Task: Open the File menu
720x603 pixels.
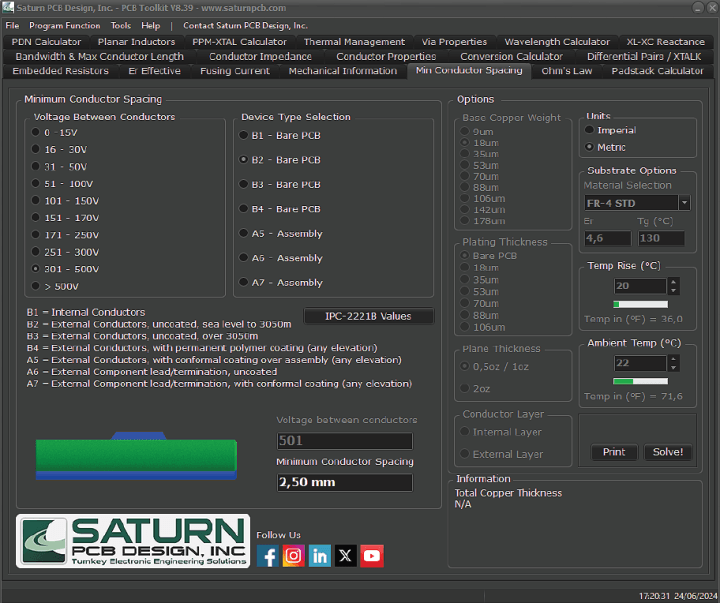Action: tap(12, 25)
